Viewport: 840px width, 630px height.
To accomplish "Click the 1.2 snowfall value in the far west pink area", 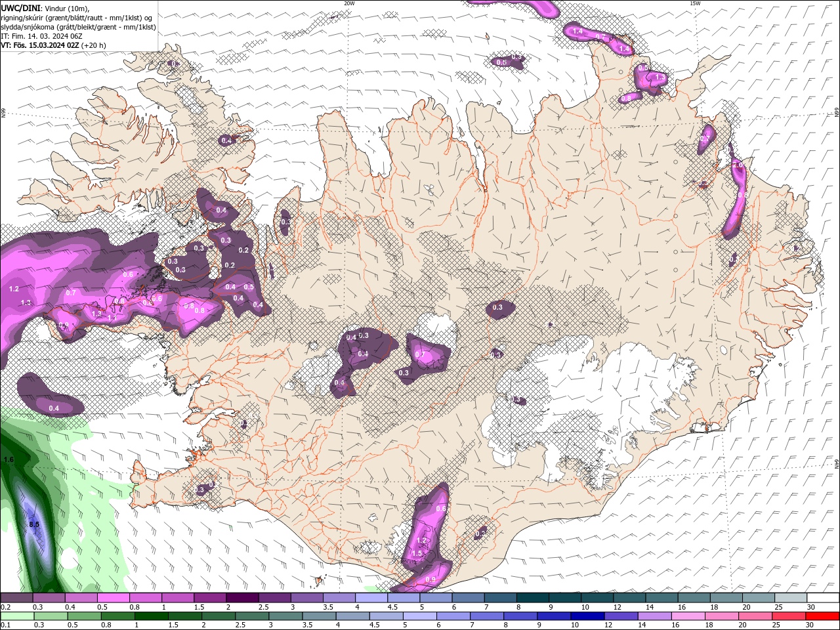I will coord(14,289).
